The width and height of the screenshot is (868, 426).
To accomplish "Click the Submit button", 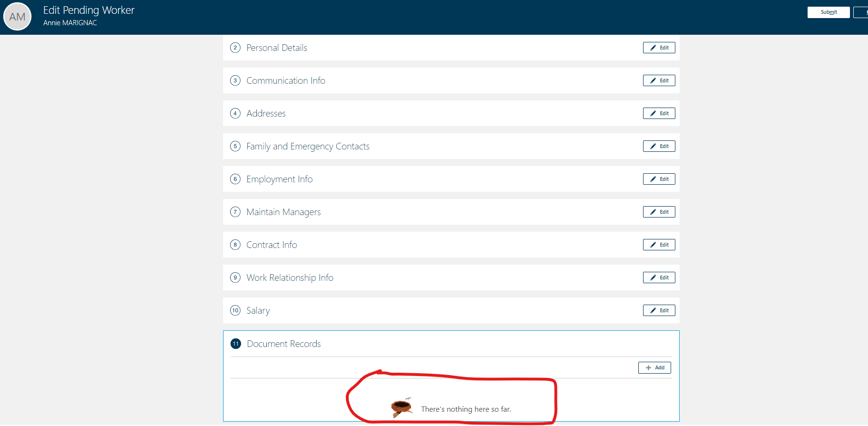I will [829, 12].
